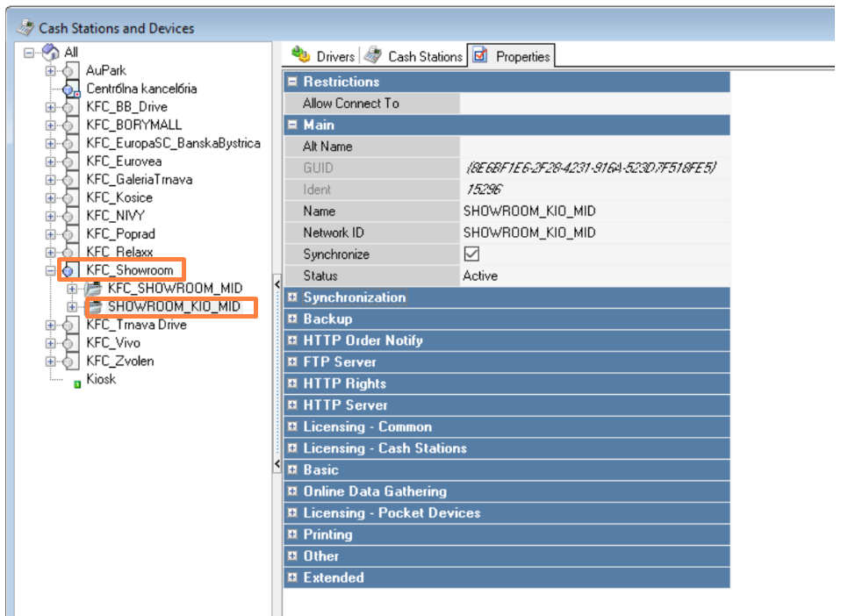This screenshot has height=616, width=841.
Task: Switch to the Cash Stations tab
Action: pos(413,56)
